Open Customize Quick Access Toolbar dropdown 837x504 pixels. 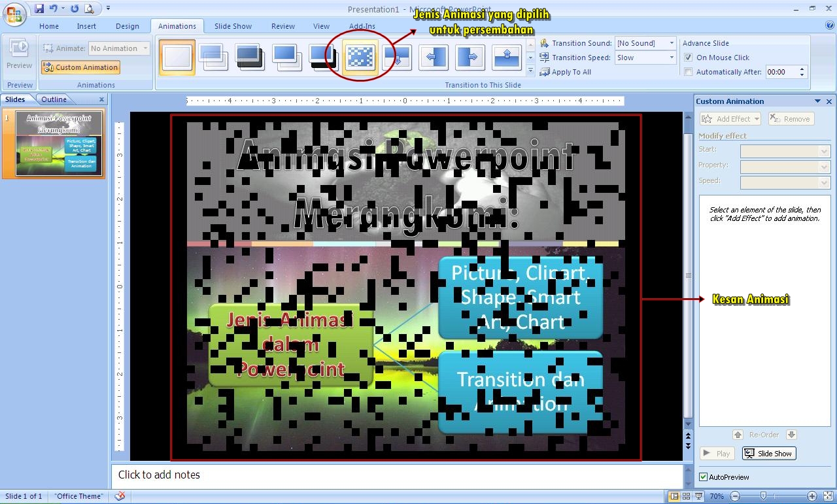tap(108, 8)
